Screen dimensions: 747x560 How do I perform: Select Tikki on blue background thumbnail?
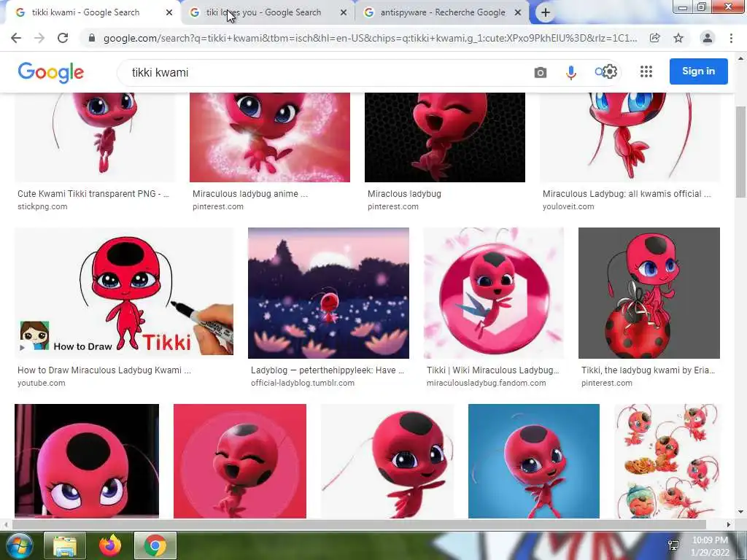(533, 461)
